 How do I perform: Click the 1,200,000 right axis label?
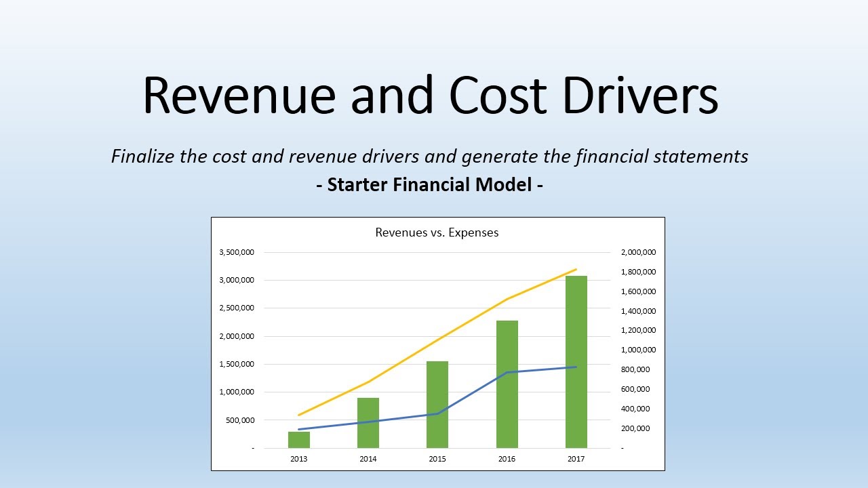point(638,330)
